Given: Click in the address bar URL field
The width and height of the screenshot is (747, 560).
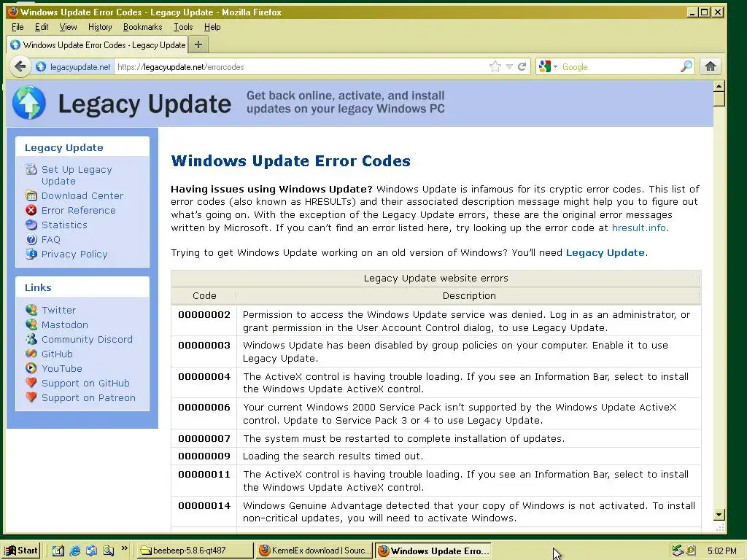Looking at the screenshot, I should click(x=300, y=67).
